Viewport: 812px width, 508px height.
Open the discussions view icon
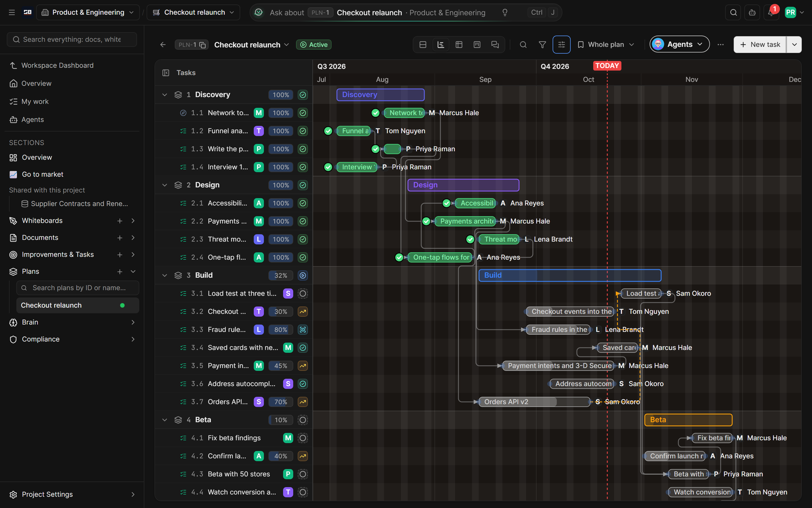(495, 45)
